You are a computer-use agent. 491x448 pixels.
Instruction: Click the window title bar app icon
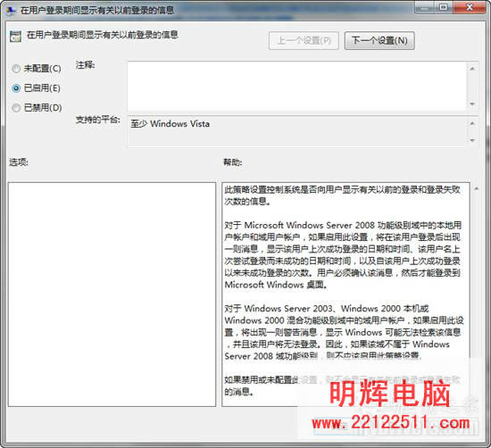(11, 11)
